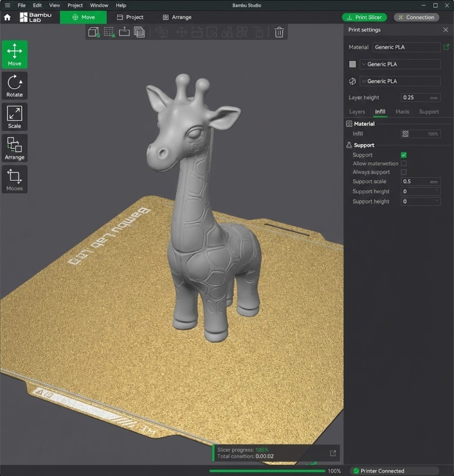Click the Bambu Lab logo
This screenshot has height=476, width=454.
[x=35, y=17]
